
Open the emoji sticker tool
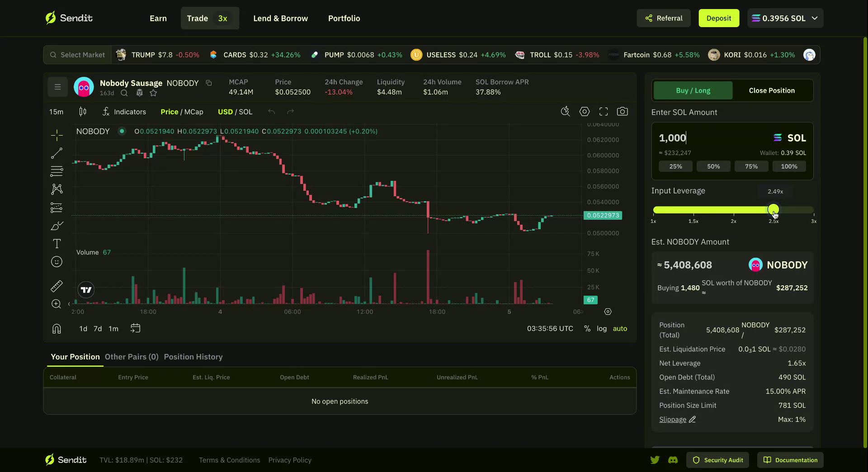[x=57, y=262]
